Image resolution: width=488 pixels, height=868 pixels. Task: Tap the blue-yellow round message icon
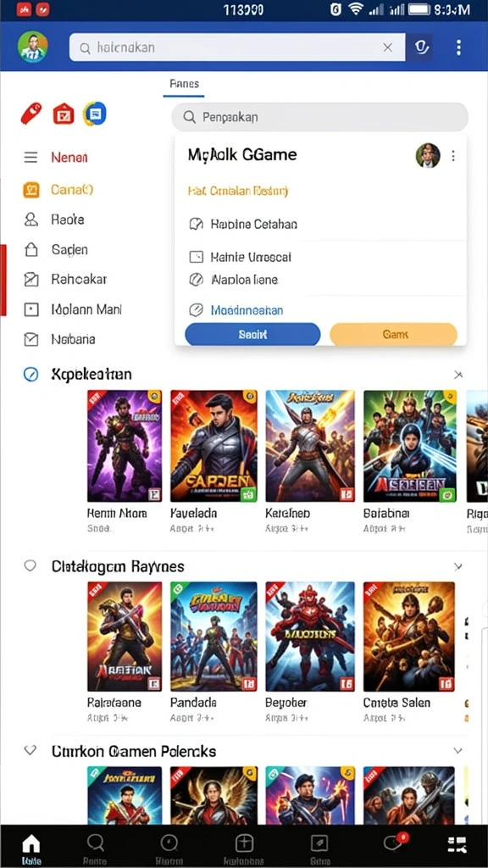click(x=95, y=114)
